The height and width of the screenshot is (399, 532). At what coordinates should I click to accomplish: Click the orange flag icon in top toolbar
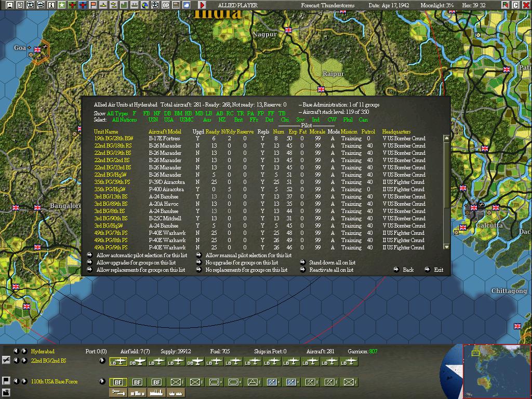92,5
